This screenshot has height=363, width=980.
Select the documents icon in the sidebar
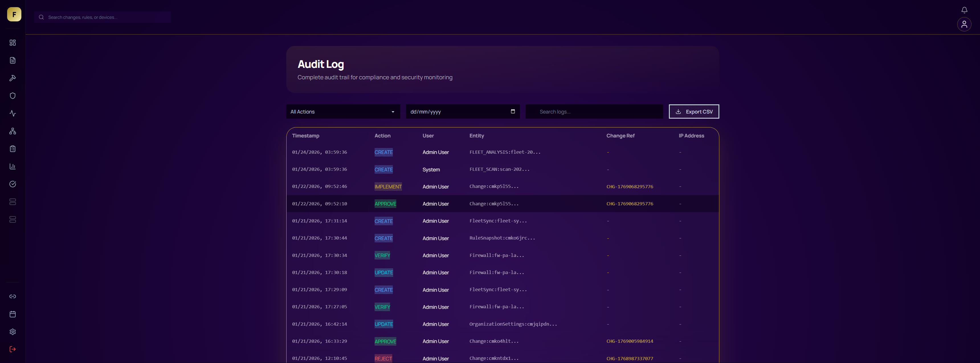(13, 60)
